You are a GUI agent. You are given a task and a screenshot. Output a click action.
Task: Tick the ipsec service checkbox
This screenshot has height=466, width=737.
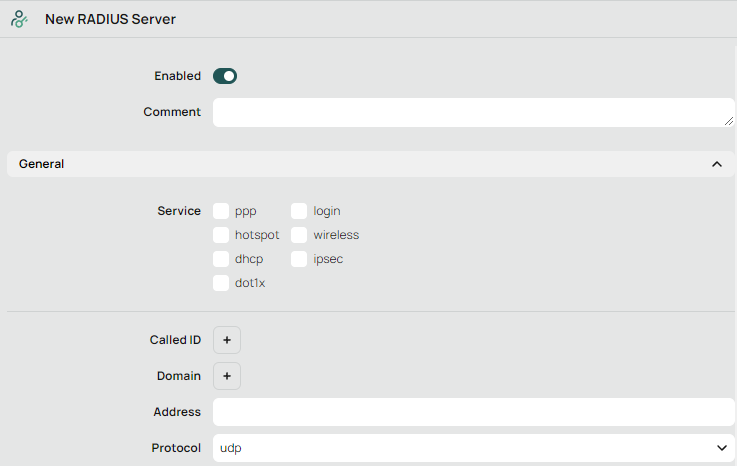[x=299, y=259]
